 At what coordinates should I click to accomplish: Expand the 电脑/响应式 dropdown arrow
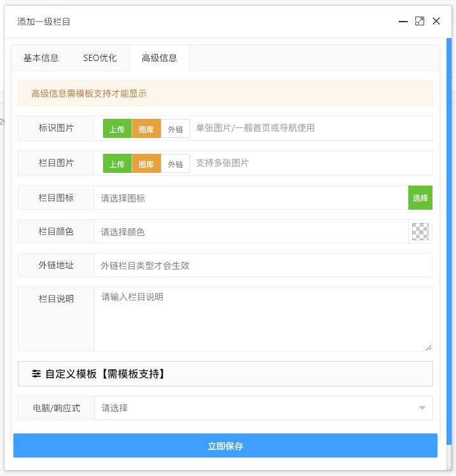[x=422, y=408]
